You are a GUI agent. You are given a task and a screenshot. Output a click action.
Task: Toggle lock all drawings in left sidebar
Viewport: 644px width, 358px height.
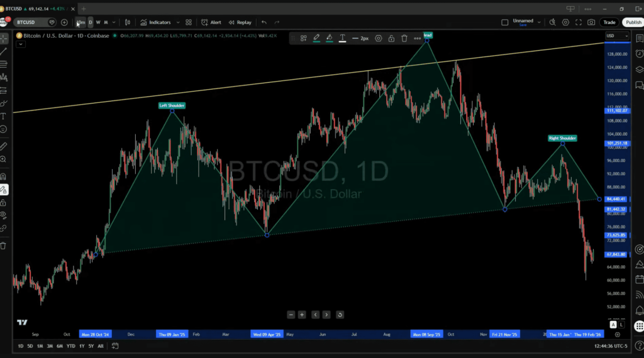click(x=4, y=203)
